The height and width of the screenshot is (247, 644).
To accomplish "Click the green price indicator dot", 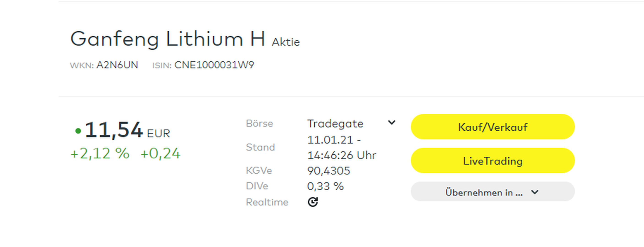I will pos(78,131).
